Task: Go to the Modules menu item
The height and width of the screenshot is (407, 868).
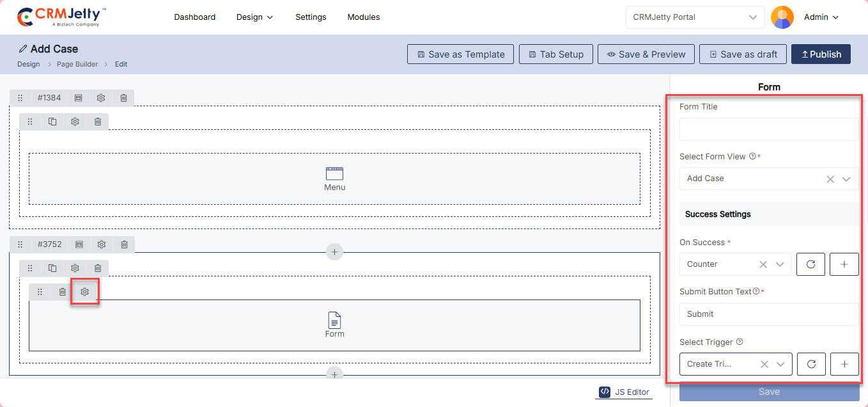Action: 363,17
